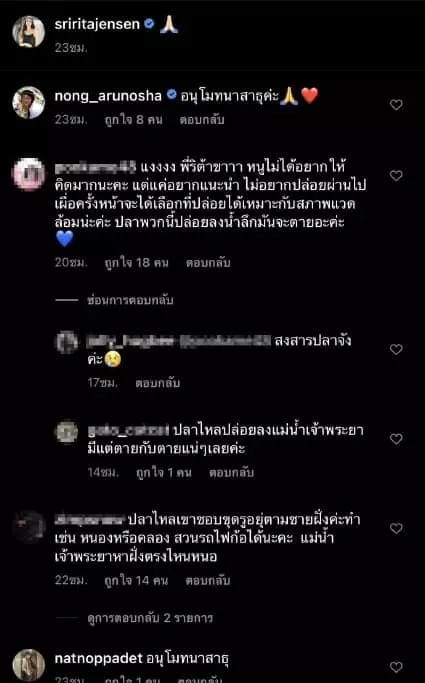View the ถูกใจ 18 คน likes list
This screenshot has height=683, width=425.
[x=136, y=263]
